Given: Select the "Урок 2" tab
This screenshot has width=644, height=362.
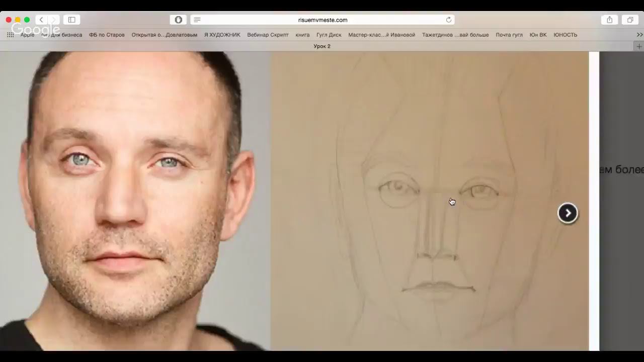Looking at the screenshot, I should click(322, 46).
